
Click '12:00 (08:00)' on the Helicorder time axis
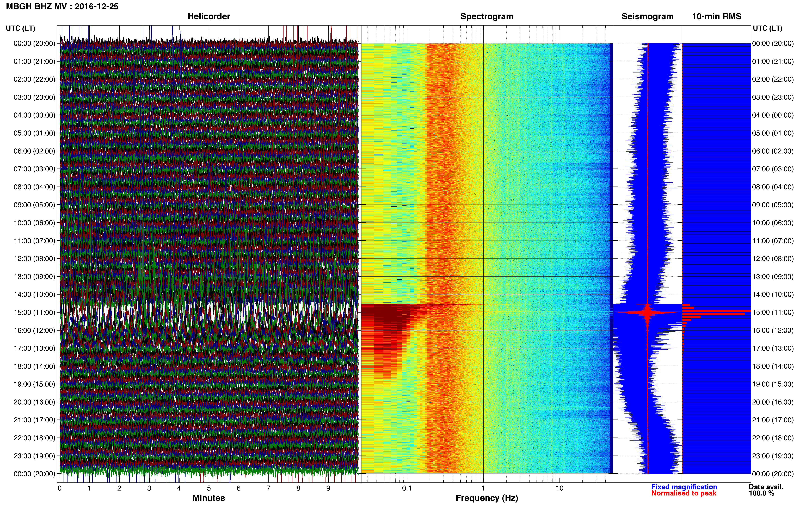point(34,259)
